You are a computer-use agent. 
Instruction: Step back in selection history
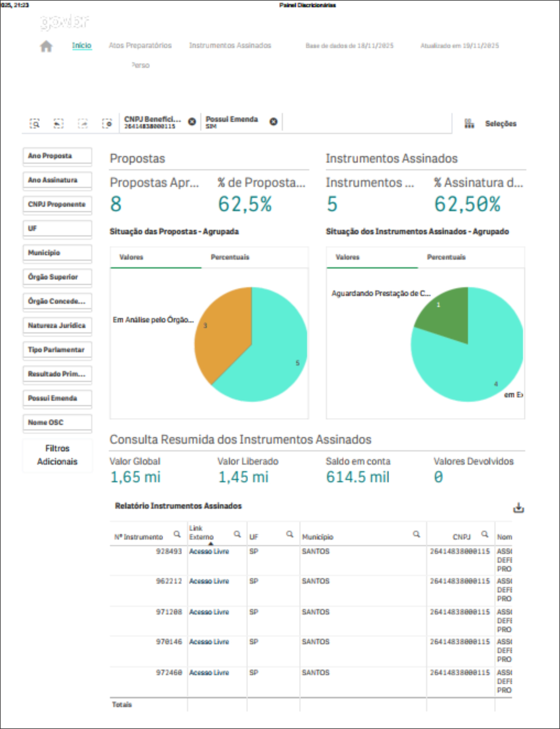(59, 124)
